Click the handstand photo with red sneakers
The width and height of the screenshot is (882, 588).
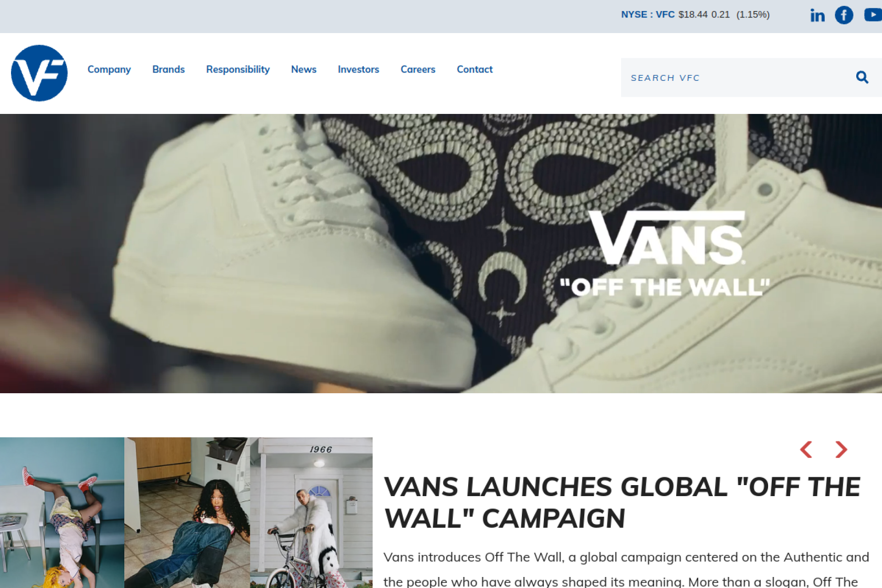(x=62, y=513)
